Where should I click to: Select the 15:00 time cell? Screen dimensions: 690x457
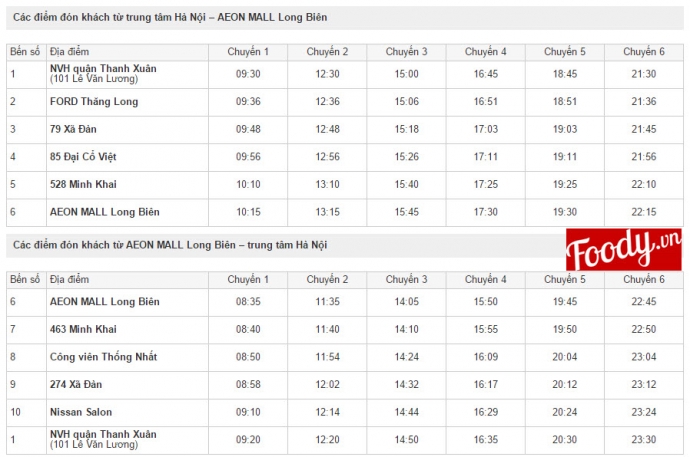407,74
